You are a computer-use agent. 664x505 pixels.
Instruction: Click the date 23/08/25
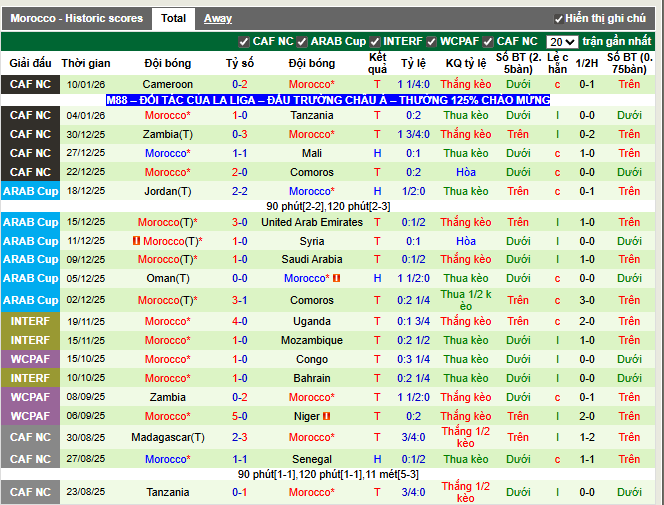pos(86,492)
